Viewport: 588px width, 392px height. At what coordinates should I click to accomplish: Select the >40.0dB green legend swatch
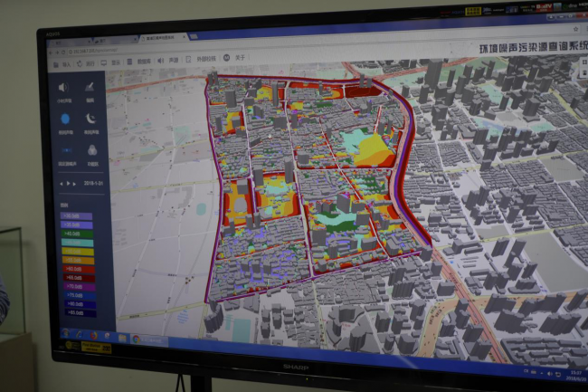point(77,233)
